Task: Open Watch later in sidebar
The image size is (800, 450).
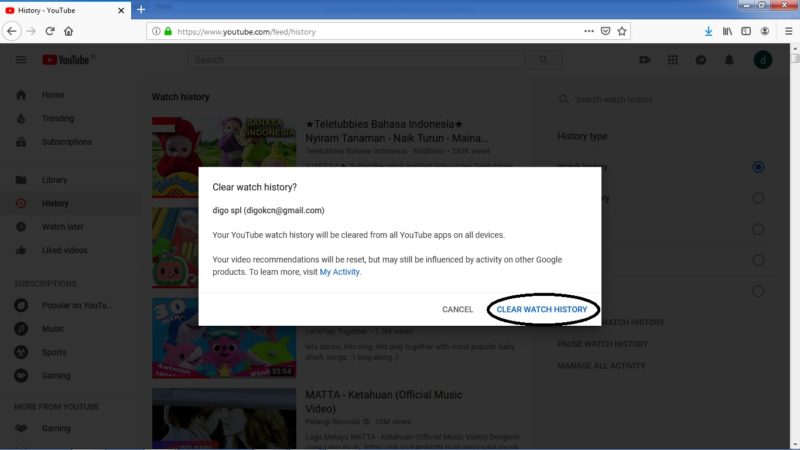Action: coord(70,227)
